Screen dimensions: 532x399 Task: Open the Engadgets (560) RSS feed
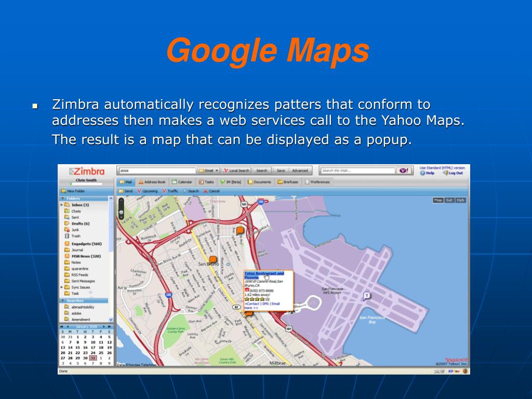83,244
